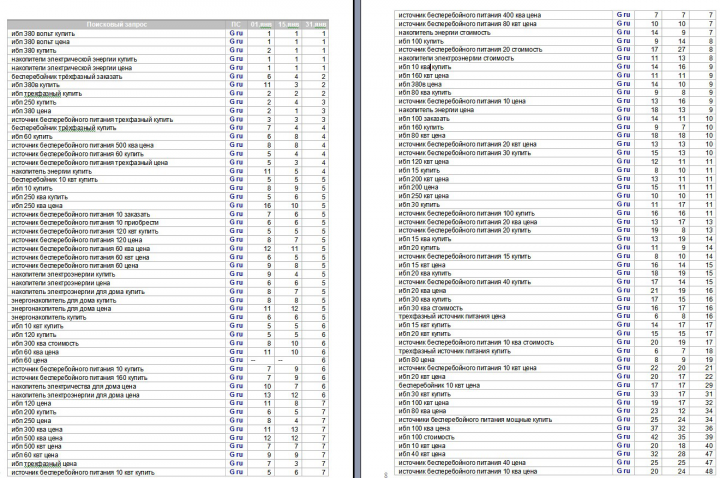The width and height of the screenshot is (720, 478).
Task: Click the query 'ибп трехфазный цена'
Action: [44, 464]
